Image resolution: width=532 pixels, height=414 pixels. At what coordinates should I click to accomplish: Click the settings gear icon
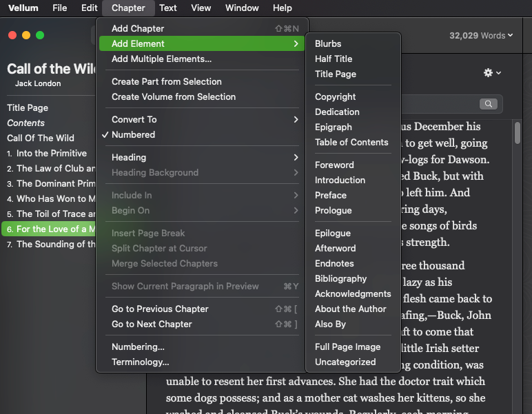click(488, 72)
